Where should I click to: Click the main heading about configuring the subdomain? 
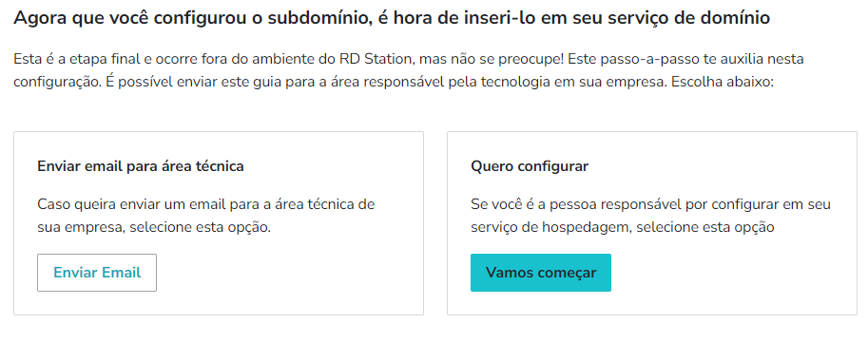point(392,18)
